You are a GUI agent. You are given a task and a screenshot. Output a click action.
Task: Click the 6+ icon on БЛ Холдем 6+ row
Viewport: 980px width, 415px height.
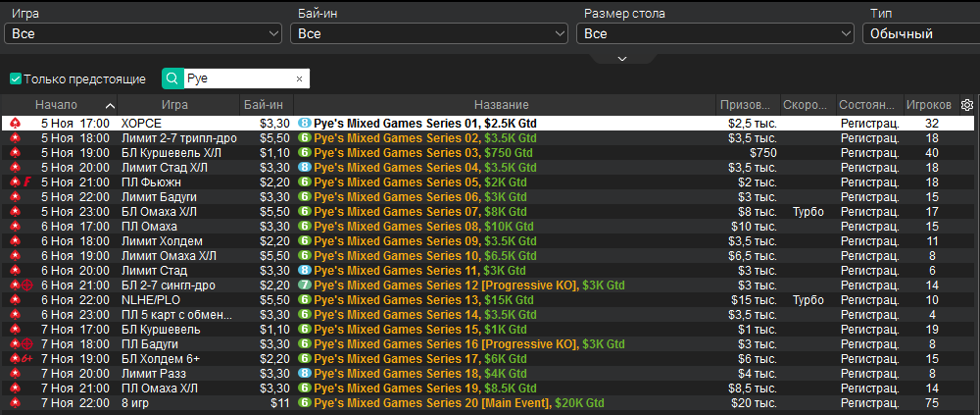(24, 359)
